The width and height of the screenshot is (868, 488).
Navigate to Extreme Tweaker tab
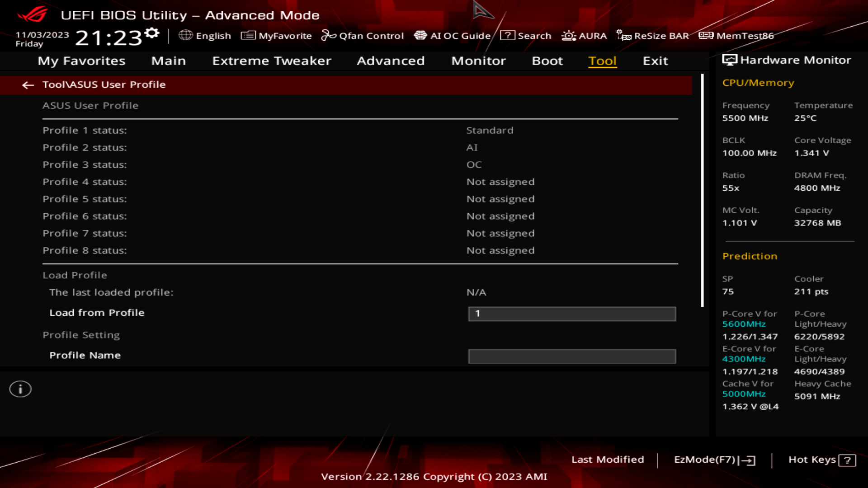[272, 60]
